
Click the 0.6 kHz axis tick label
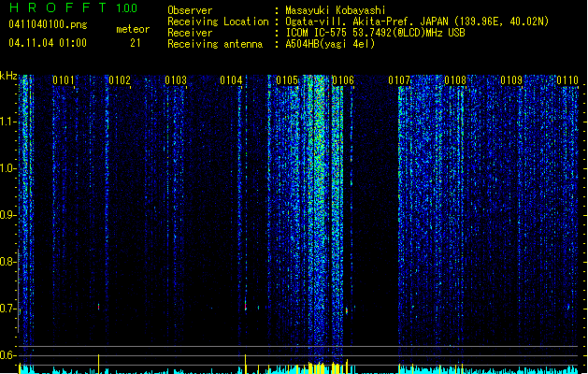pyautogui.click(x=8, y=355)
